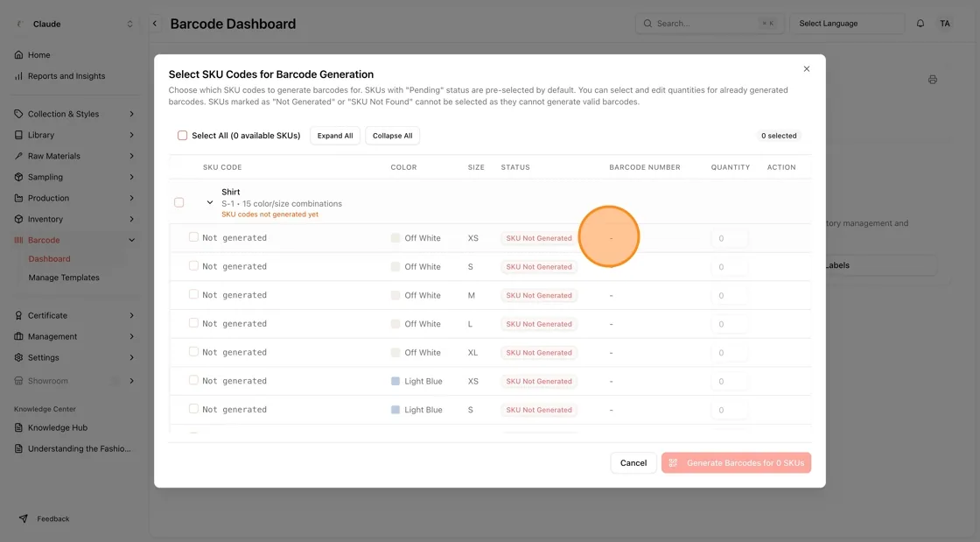Click the Off White XS quantity field
Screen dimensions: 980x542
pos(729,238)
